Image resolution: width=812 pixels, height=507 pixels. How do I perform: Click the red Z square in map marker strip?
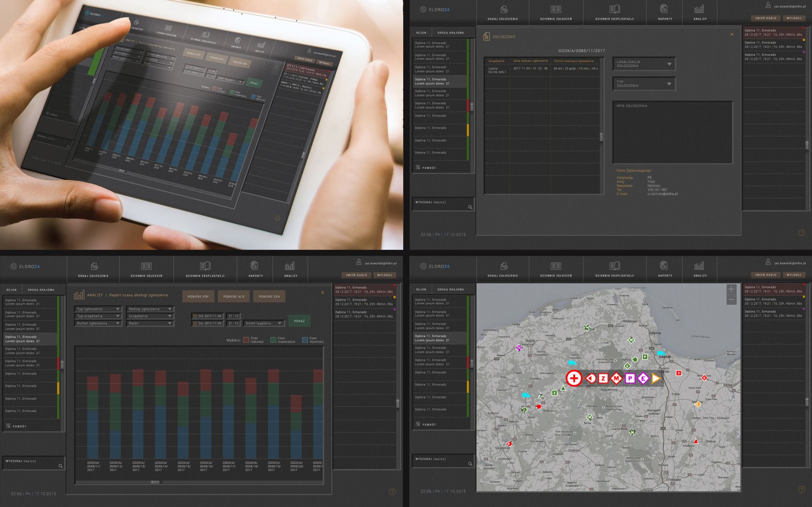[x=603, y=378]
